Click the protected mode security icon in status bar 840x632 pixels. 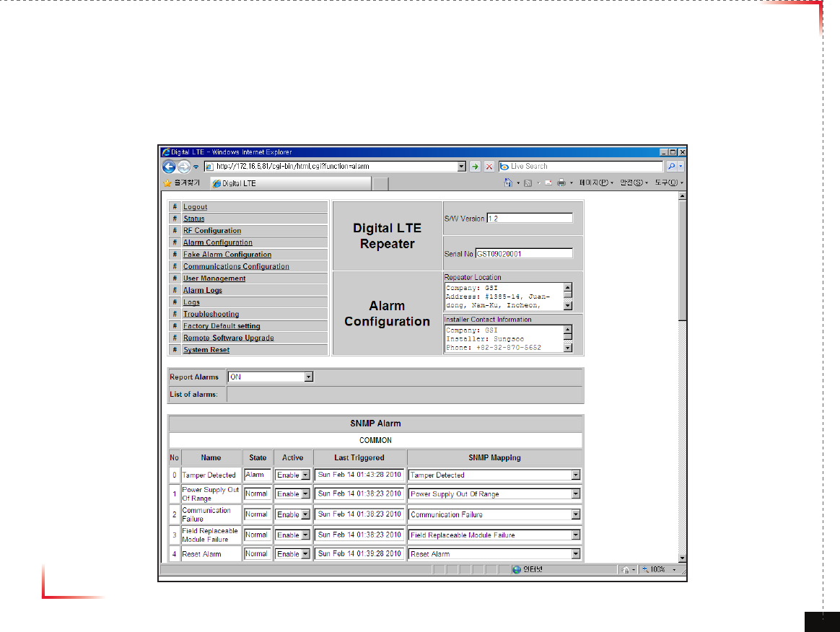click(625, 569)
